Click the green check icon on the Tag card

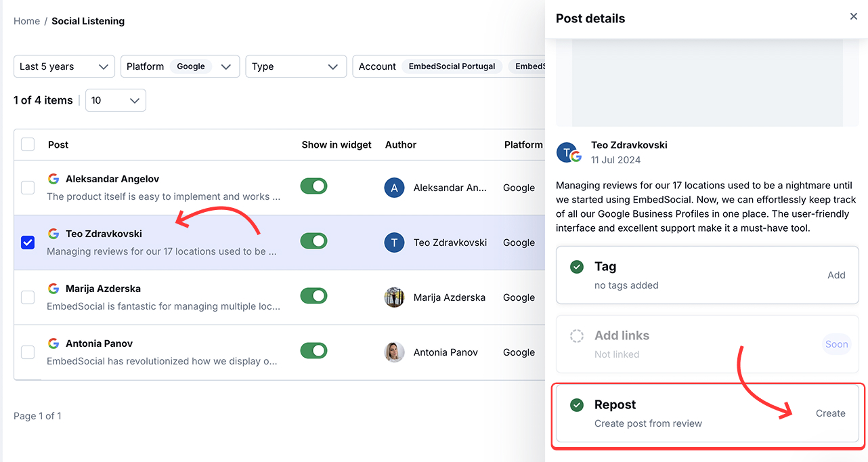pos(576,267)
